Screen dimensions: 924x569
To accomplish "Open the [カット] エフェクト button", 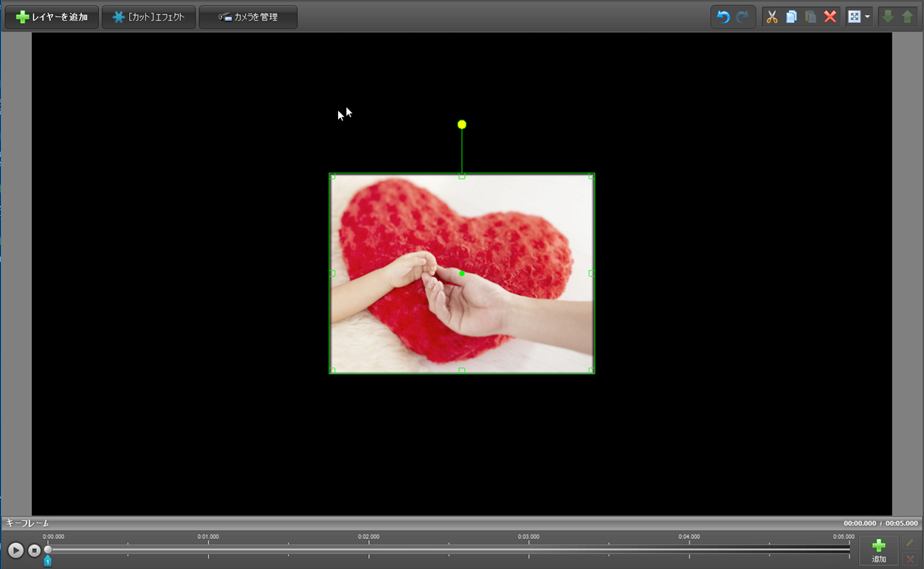I will (148, 17).
